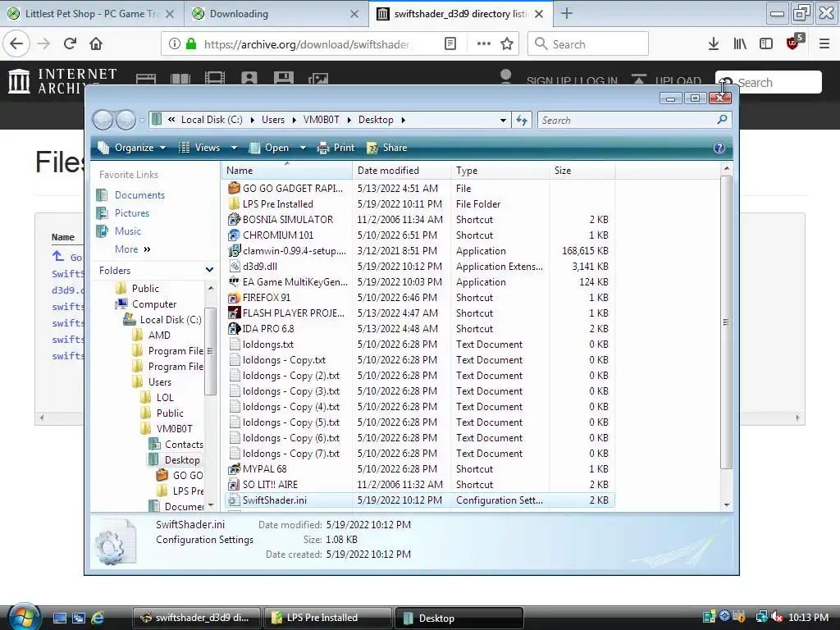Viewport: 840px width, 630px height.
Task: Click Explorer refresh button next to address
Action: [x=522, y=120]
